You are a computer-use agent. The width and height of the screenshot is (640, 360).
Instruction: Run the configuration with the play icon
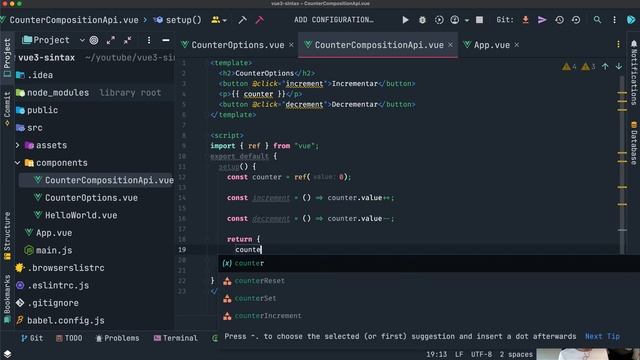point(405,20)
